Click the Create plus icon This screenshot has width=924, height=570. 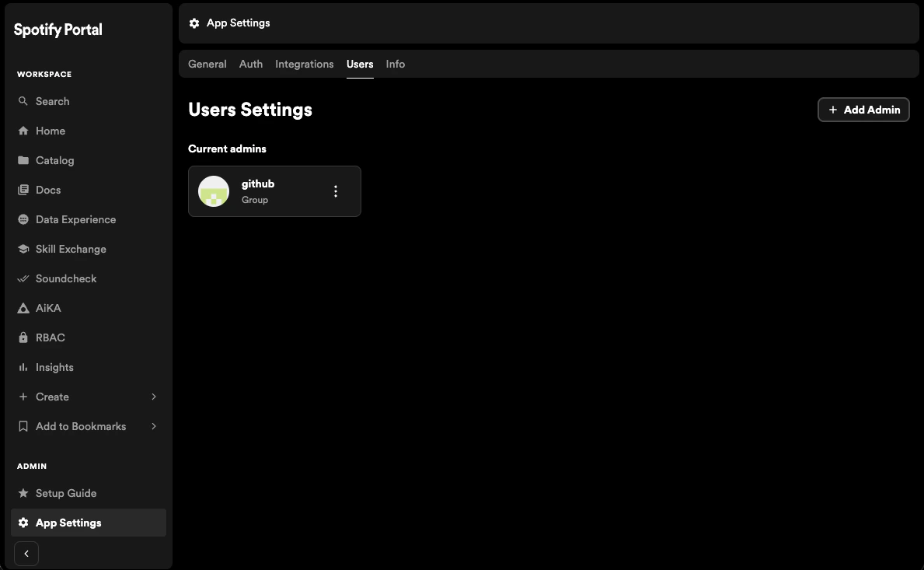coord(23,397)
